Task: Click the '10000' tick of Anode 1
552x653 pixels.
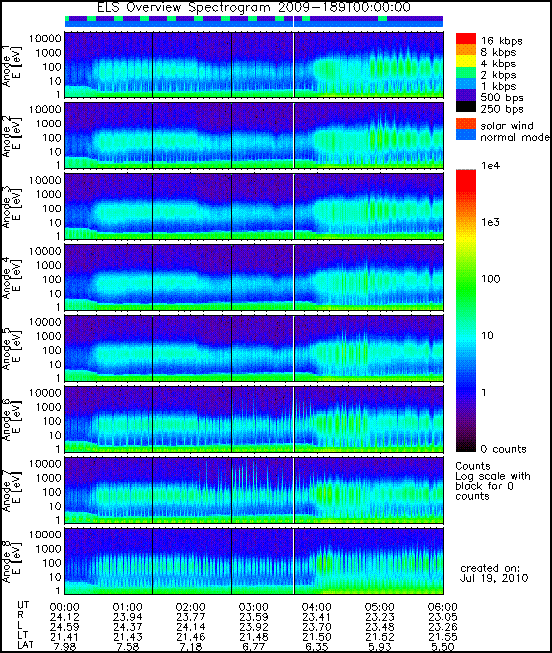Action: [x=45, y=38]
